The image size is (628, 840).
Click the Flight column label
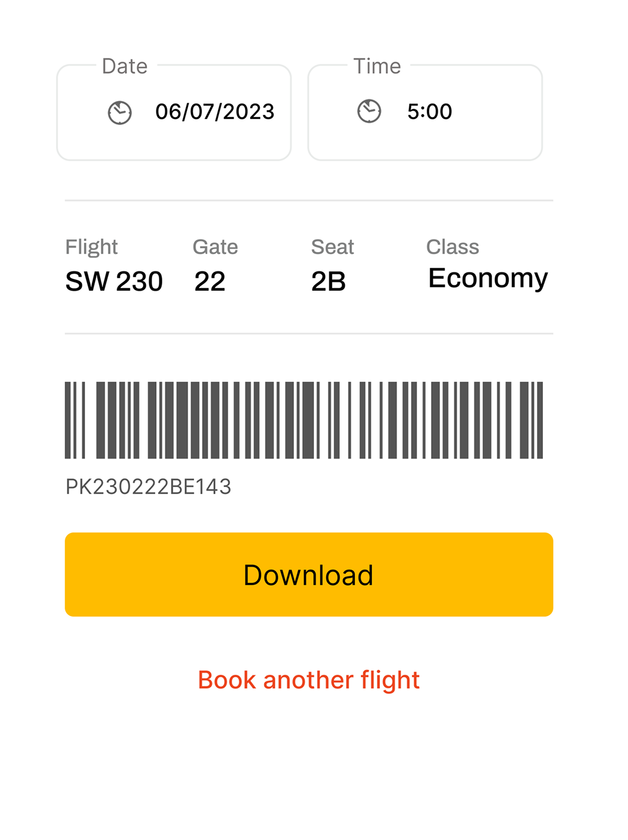pyautogui.click(x=92, y=247)
